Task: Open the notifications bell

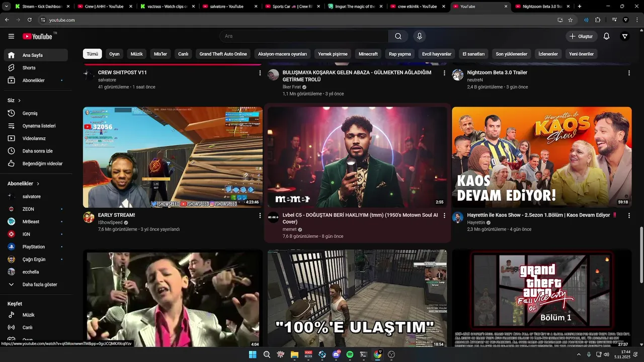Action: click(606, 36)
